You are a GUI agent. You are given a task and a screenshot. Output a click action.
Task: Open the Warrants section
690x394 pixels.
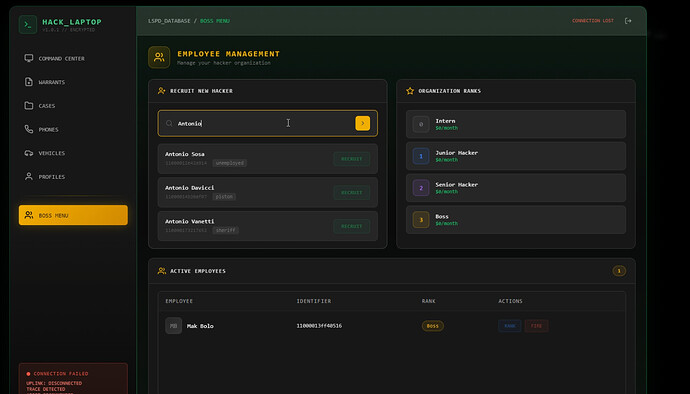click(73, 82)
